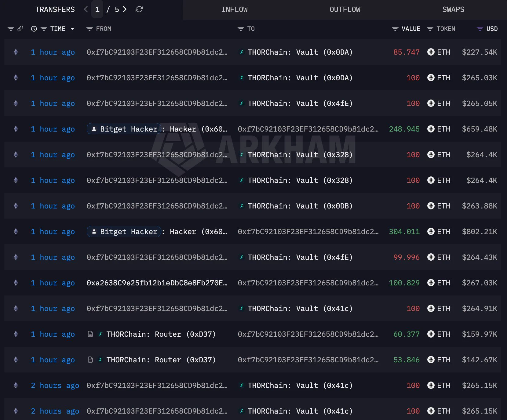
Task: Click '1 hour ago' timestamp in 85.747 row
Action: 53,52
